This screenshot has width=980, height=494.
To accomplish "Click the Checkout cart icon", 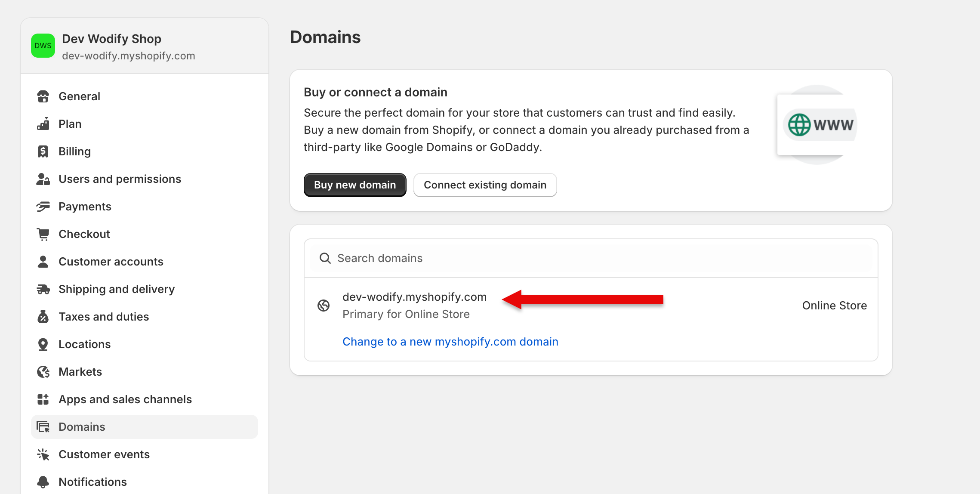I will 43,234.
